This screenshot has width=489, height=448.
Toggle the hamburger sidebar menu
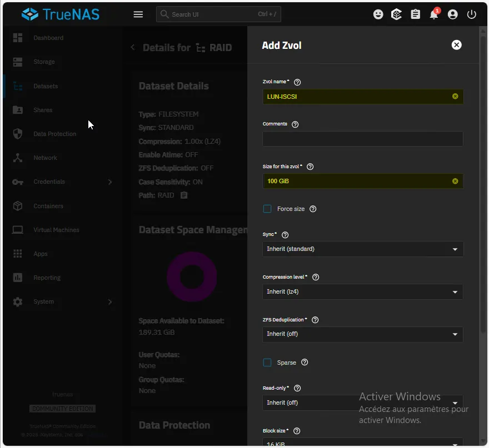(x=138, y=14)
